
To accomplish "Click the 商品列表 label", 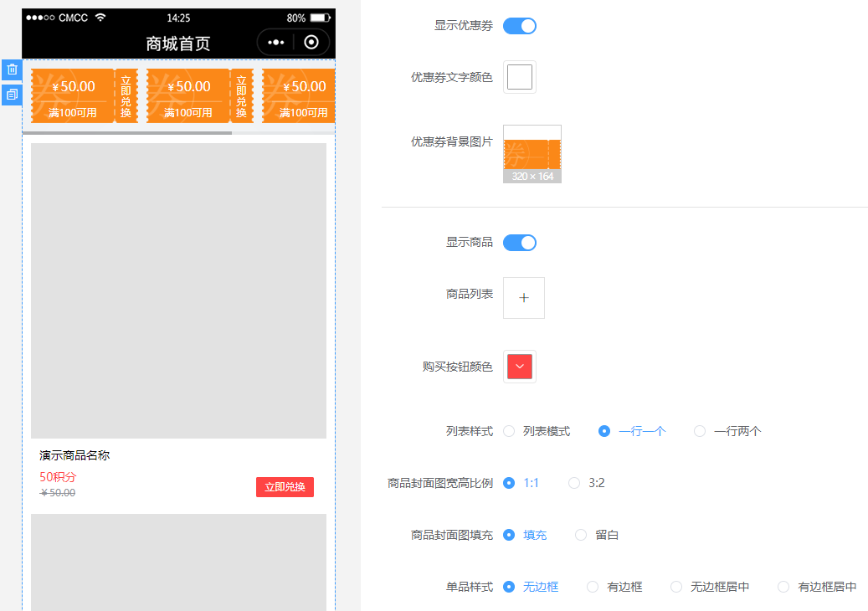I will point(470,294).
